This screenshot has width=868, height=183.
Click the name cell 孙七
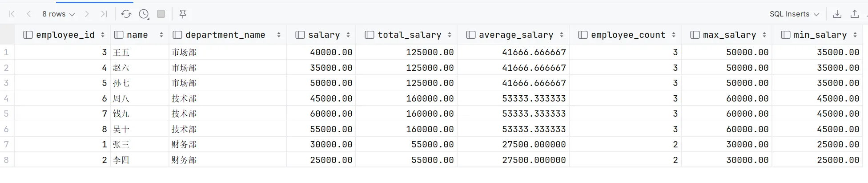tap(140, 83)
